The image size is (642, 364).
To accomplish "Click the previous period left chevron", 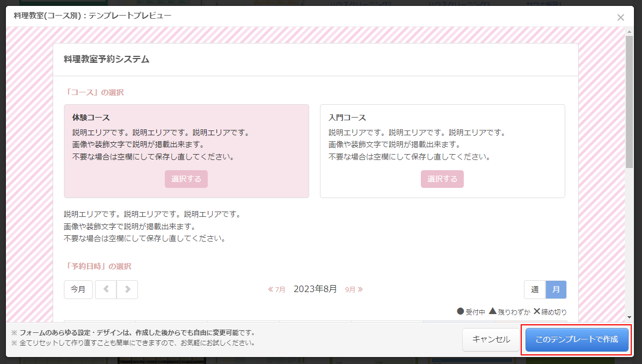I will click(x=106, y=289).
